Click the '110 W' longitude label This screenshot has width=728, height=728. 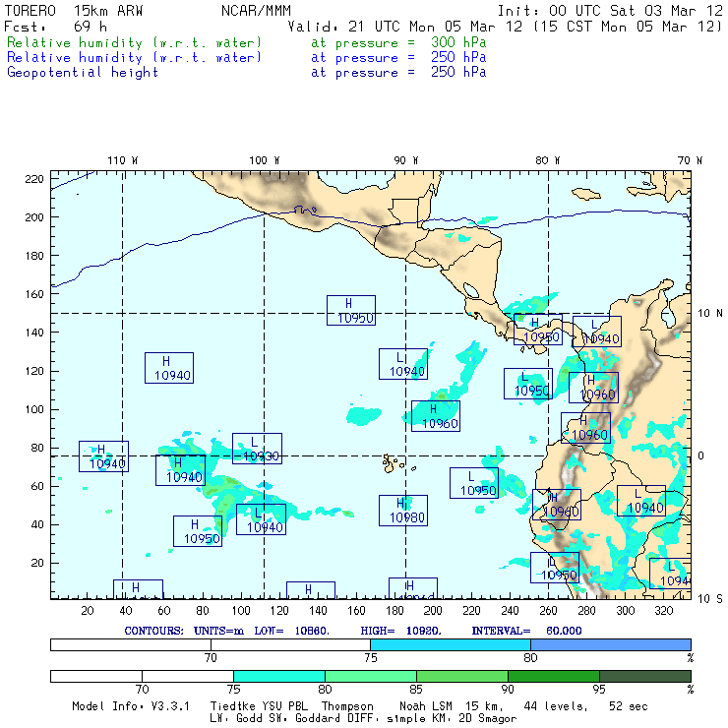pyautogui.click(x=123, y=160)
